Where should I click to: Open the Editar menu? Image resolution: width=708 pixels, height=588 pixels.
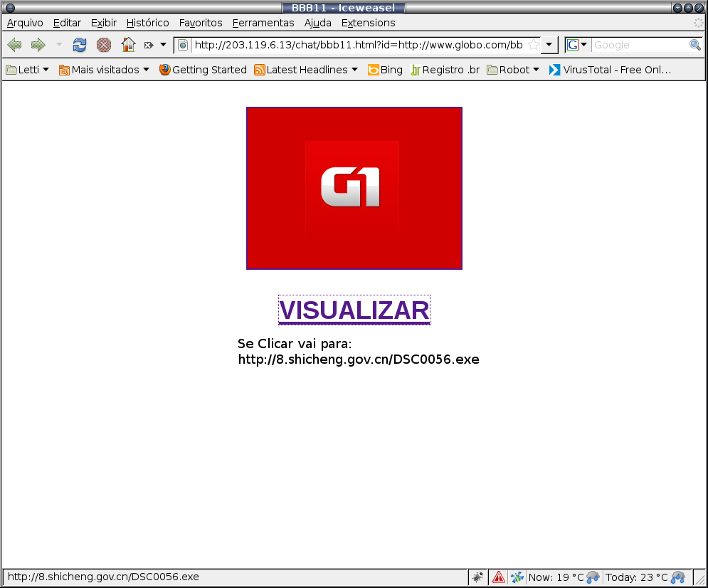click(67, 23)
